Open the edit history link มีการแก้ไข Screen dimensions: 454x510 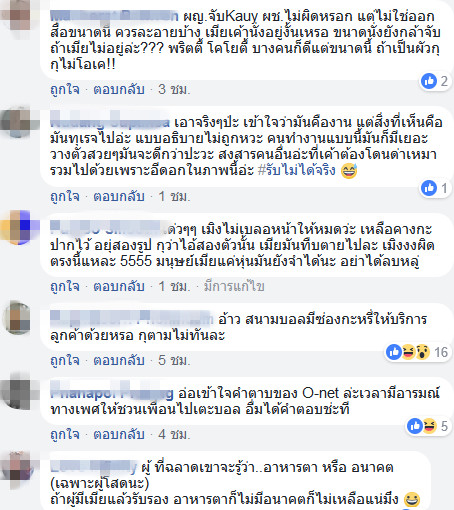click(234, 286)
